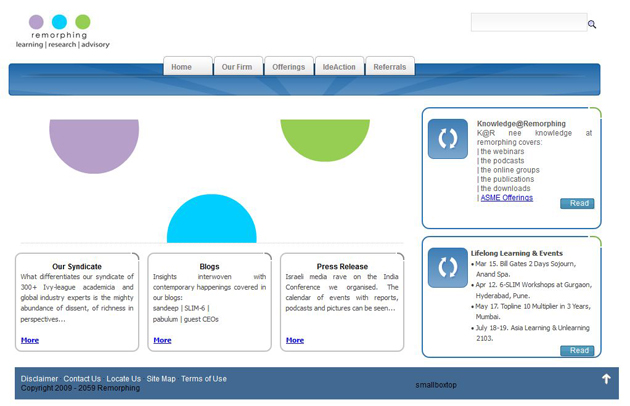Screen dimensions: 630x406
Task: Select the Offerings navigation tab
Action: point(289,67)
